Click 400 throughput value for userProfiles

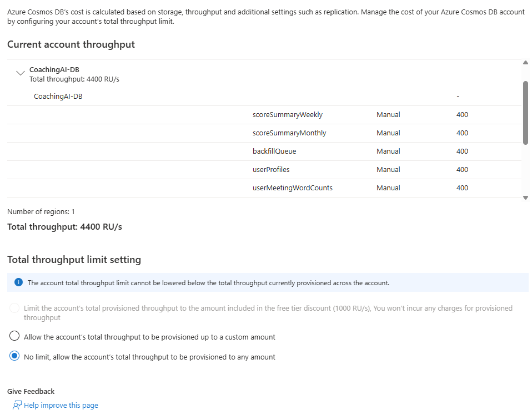pyautogui.click(x=462, y=170)
